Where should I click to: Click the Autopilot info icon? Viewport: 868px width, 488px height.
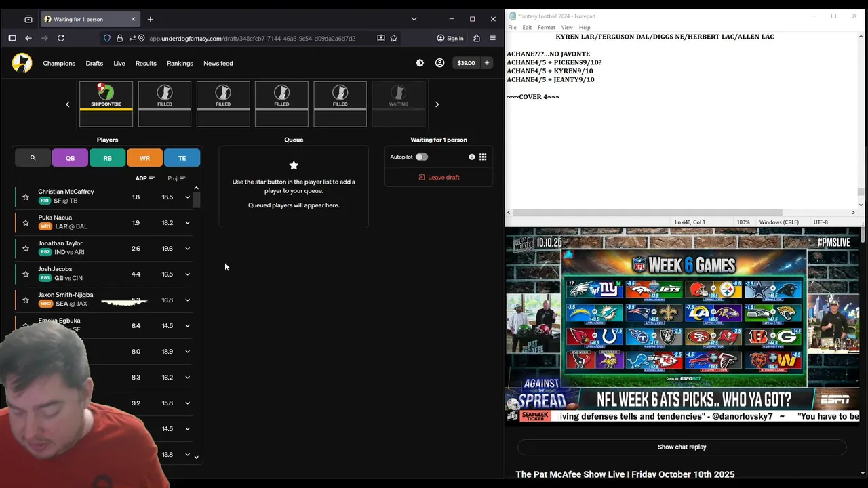point(472,157)
